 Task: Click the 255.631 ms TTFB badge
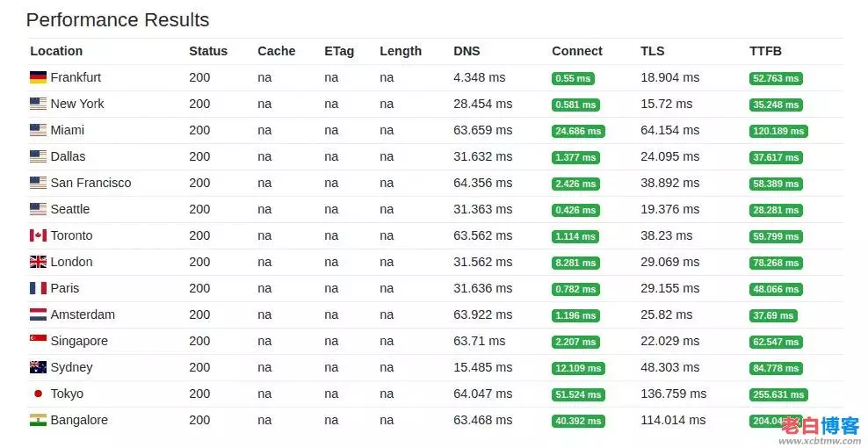[x=778, y=394]
